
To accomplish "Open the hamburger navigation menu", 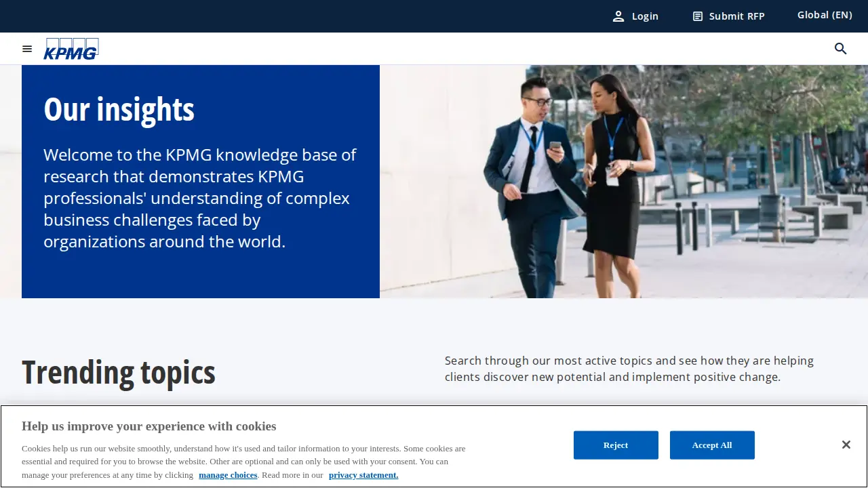I will [27, 49].
